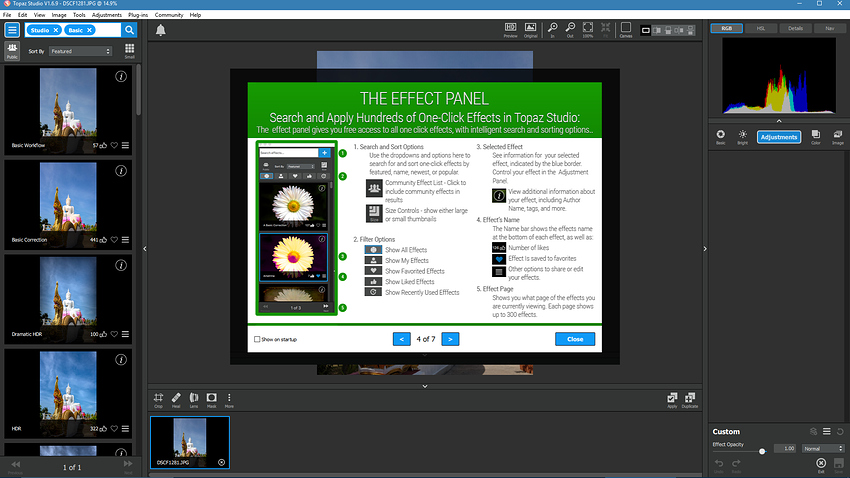Switch to the Nav tab
The height and width of the screenshot is (478, 850).
pos(829,28)
